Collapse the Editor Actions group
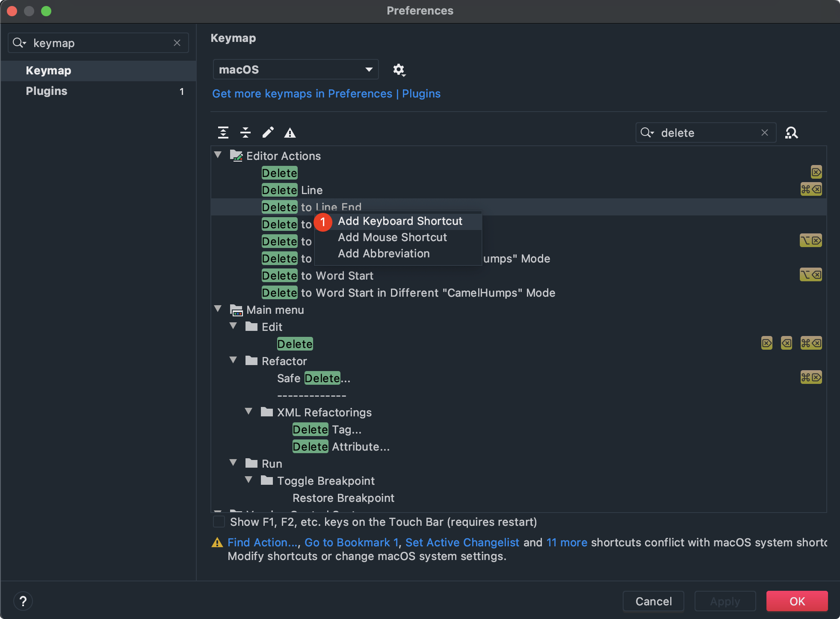Viewport: 840px width, 619px height. click(218, 155)
